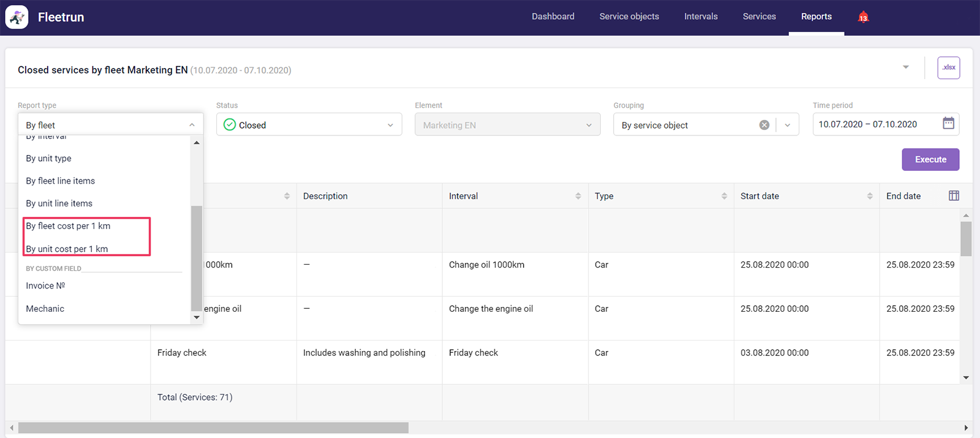This screenshot has height=438, width=980.
Task: Sort by the Interval column arrows
Action: coord(578,196)
